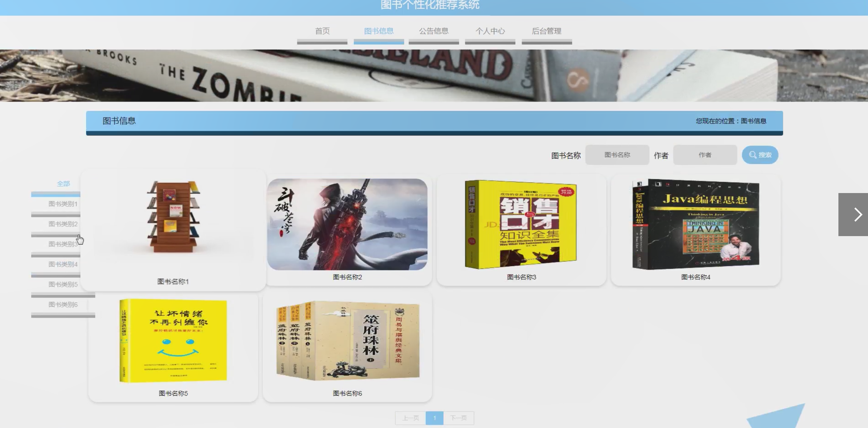Click the blue search button
This screenshot has width=868, height=428.
point(760,155)
